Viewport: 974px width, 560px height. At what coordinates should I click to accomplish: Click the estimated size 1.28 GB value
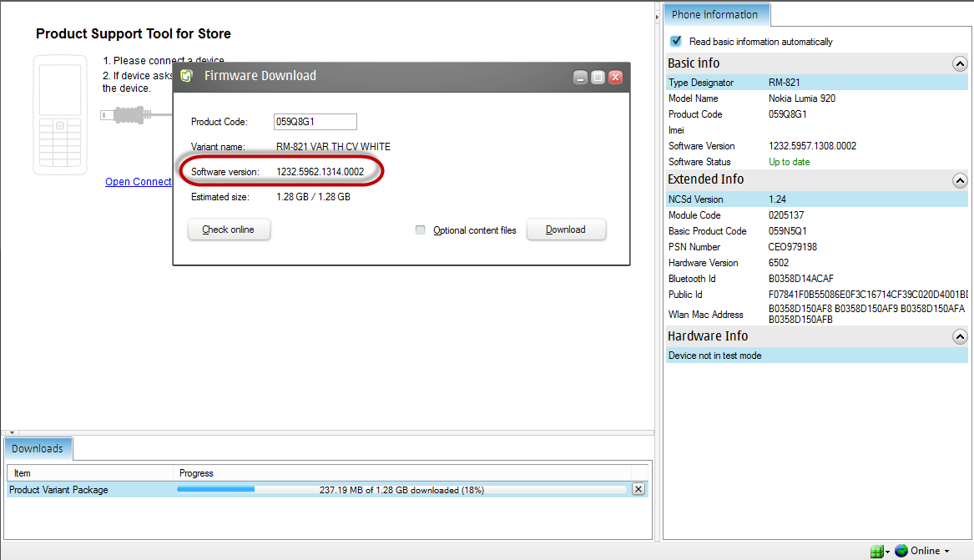pos(313,197)
